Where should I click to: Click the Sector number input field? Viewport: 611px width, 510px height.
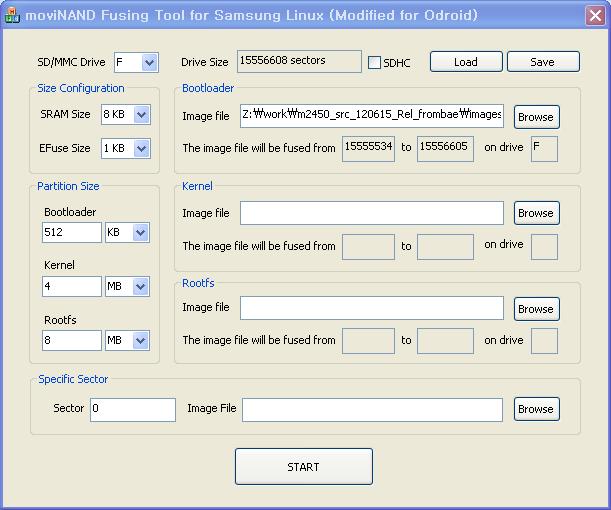click(x=133, y=410)
